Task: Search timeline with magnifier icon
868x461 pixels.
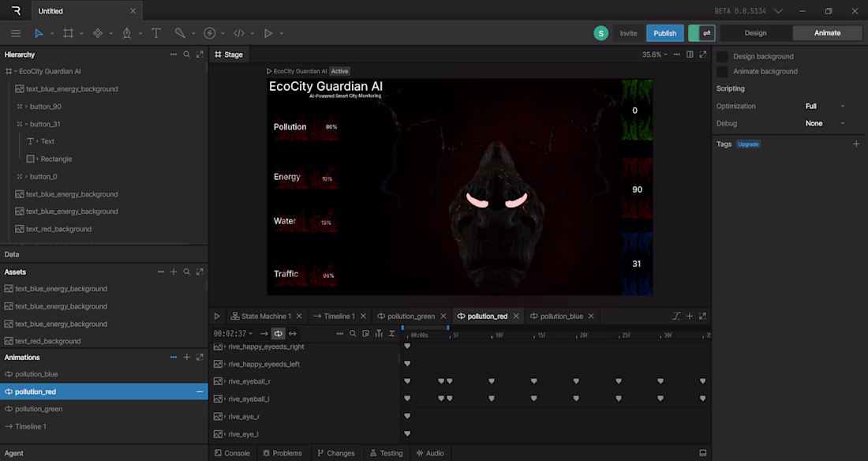Action: pyautogui.click(x=353, y=334)
